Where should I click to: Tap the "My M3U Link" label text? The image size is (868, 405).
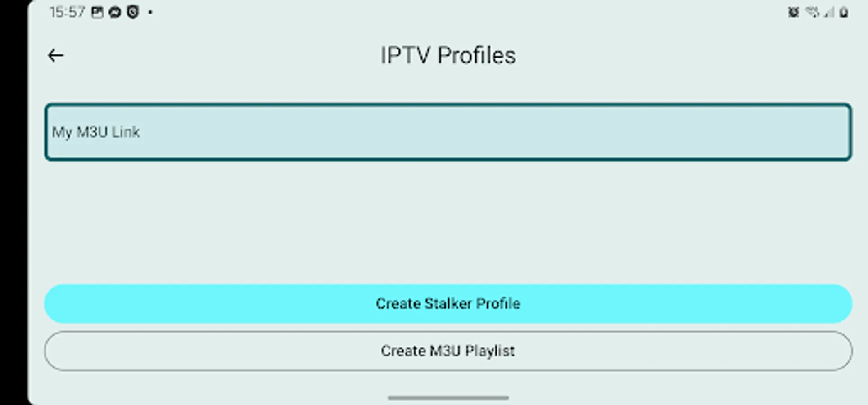(96, 132)
